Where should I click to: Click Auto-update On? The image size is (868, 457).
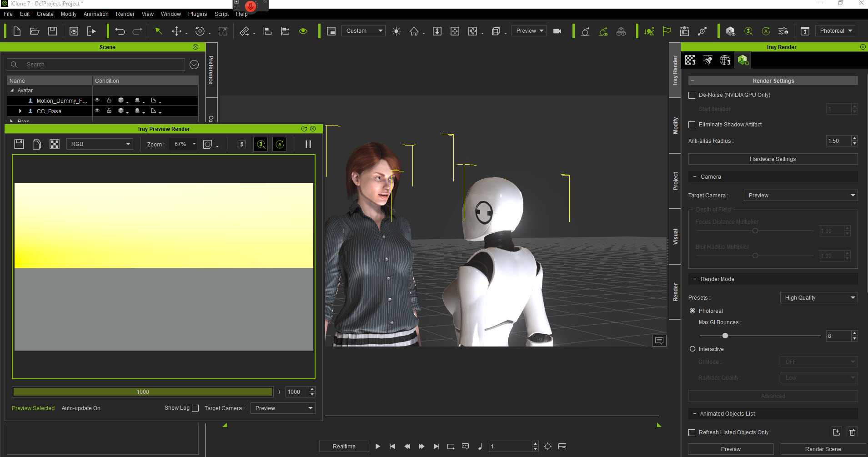(81, 408)
